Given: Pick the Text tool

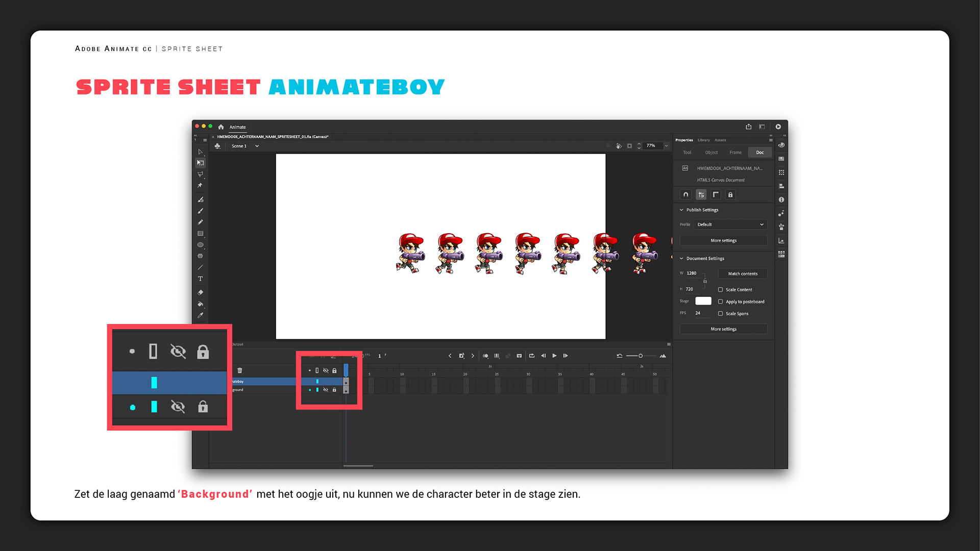Looking at the screenshot, I should click(201, 279).
